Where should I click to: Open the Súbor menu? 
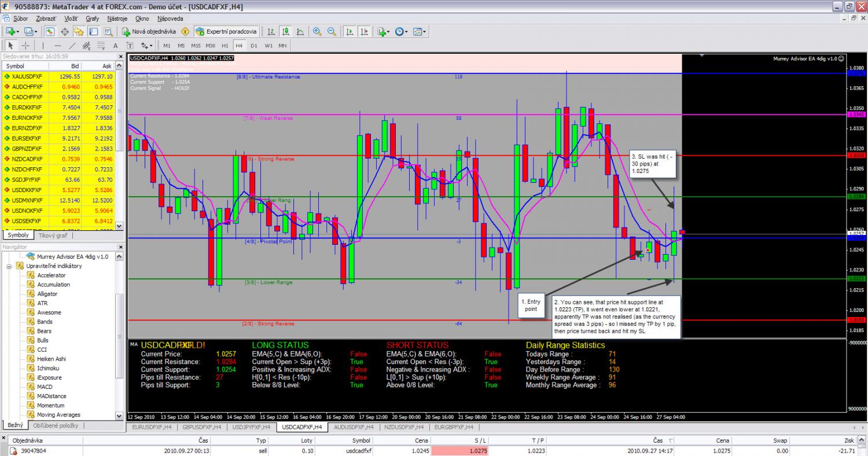(20, 19)
